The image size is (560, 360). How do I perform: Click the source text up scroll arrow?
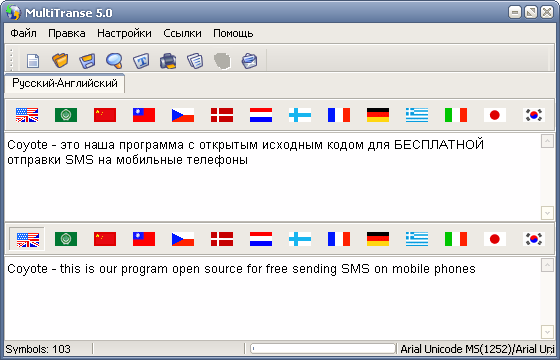pos(547,141)
